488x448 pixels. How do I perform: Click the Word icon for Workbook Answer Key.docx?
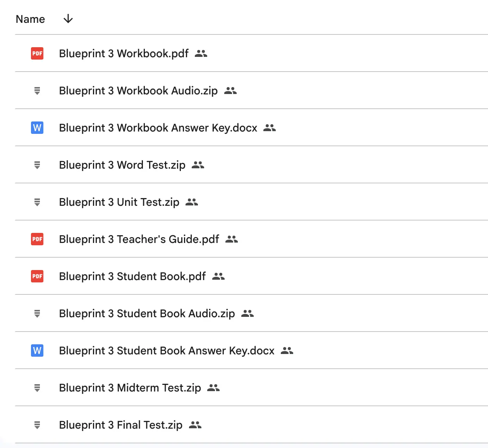37,128
